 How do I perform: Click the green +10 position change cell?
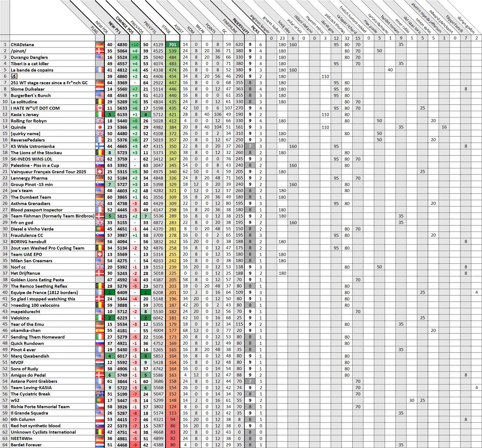tap(135, 44)
